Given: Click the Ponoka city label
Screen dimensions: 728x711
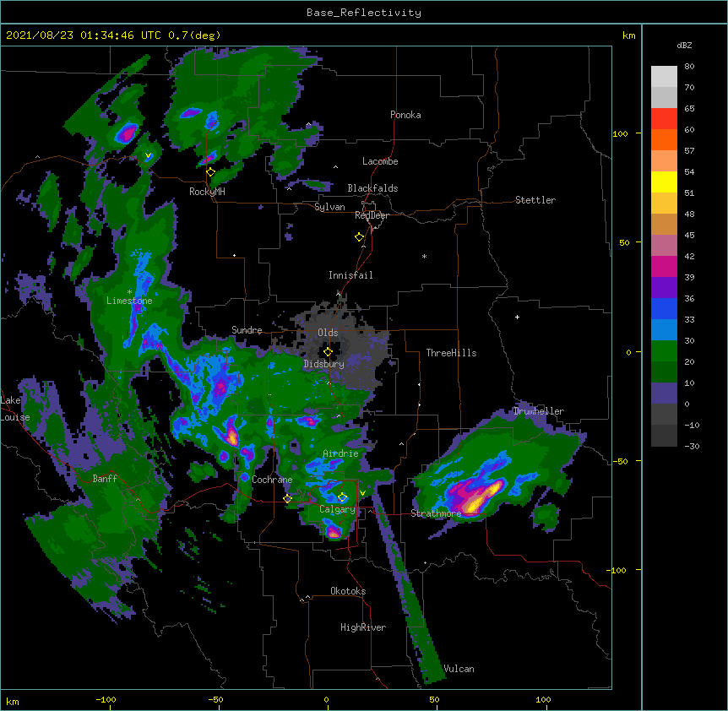Looking at the screenshot, I should tap(405, 115).
